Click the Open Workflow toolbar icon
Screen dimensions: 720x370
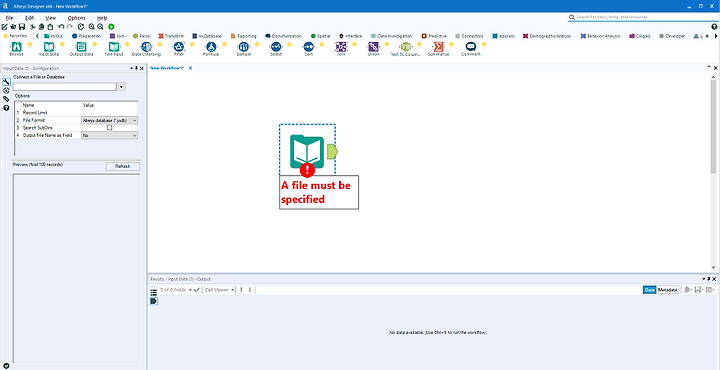pyautogui.click(x=13, y=27)
